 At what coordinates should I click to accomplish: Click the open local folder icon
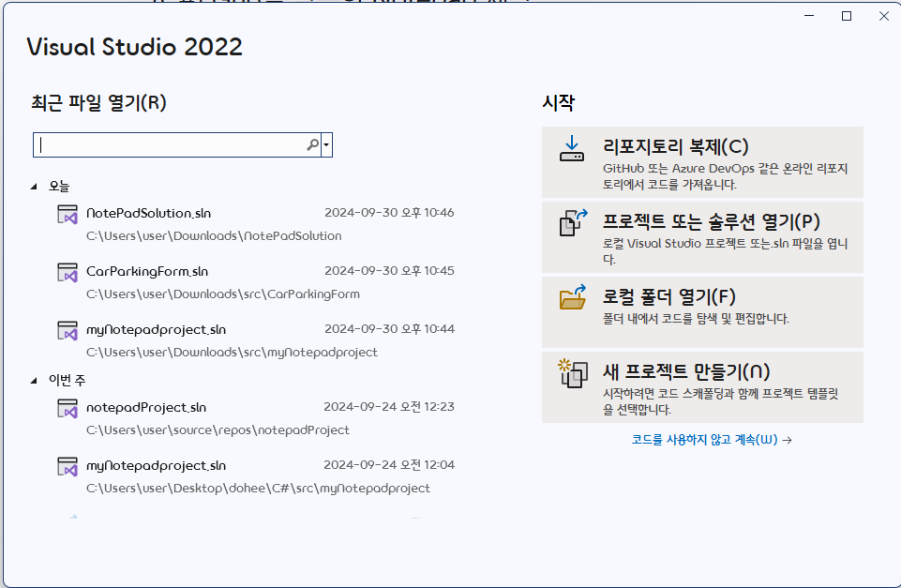pos(573,297)
